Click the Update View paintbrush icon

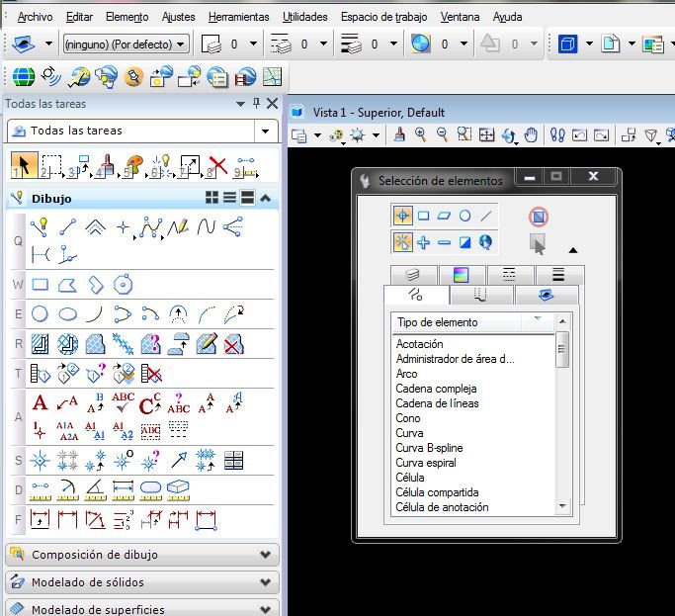pyautogui.click(x=400, y=134)
